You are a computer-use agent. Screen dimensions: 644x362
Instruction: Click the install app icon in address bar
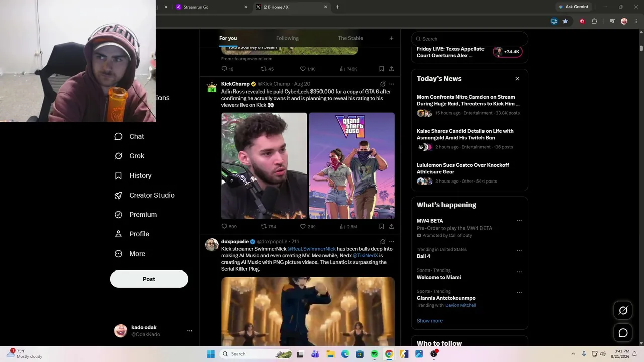(554, 21)
